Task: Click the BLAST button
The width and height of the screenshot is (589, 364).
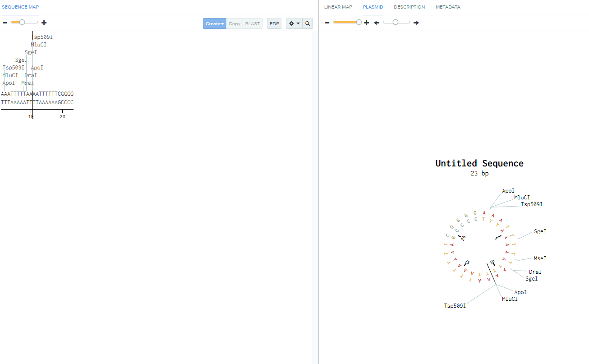Action: pos(253,23)
